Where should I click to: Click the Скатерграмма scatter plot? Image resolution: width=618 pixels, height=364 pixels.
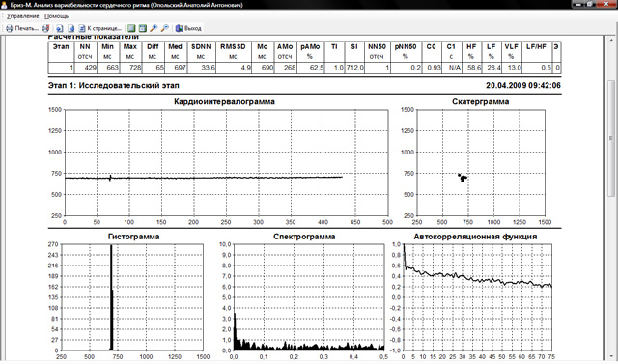point(481,163)
